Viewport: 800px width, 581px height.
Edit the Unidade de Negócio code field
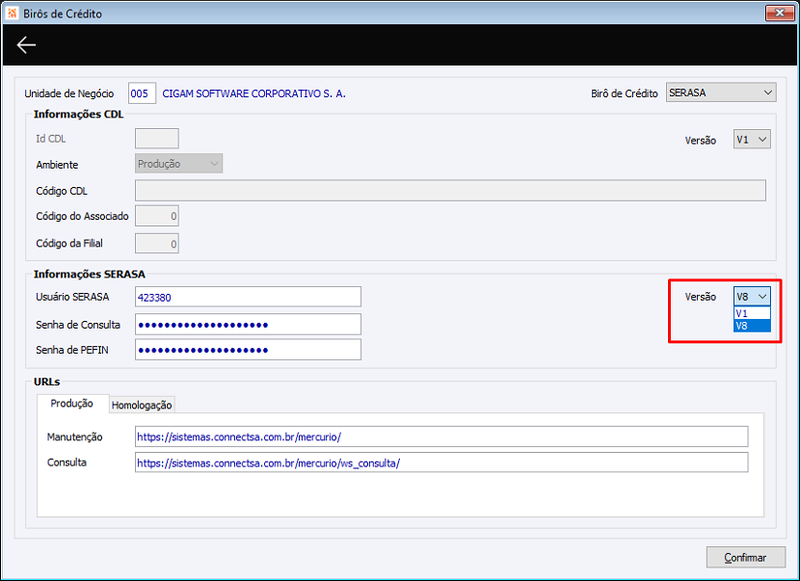click(x=142, y=93)
